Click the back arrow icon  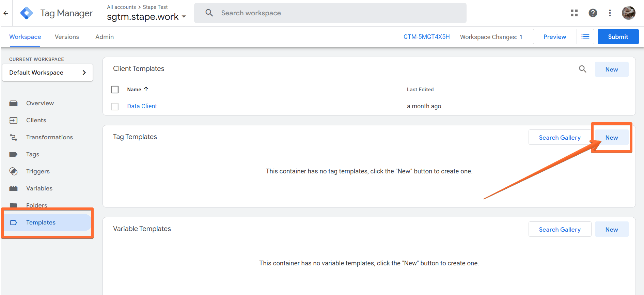click(6, 13)
